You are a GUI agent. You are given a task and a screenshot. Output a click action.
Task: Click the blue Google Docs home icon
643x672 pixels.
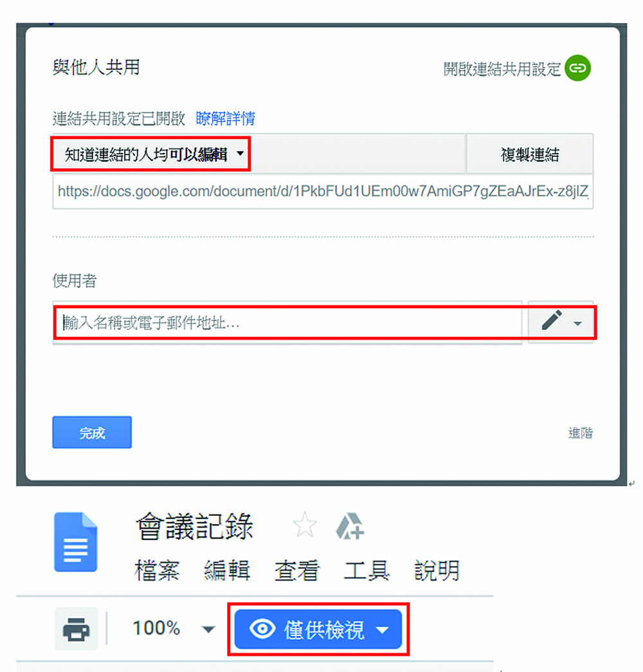[x=76, y=541]
